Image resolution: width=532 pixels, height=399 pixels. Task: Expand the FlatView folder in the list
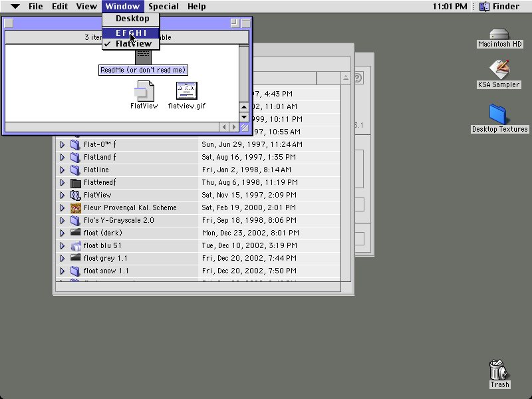[x=63, y=195]
